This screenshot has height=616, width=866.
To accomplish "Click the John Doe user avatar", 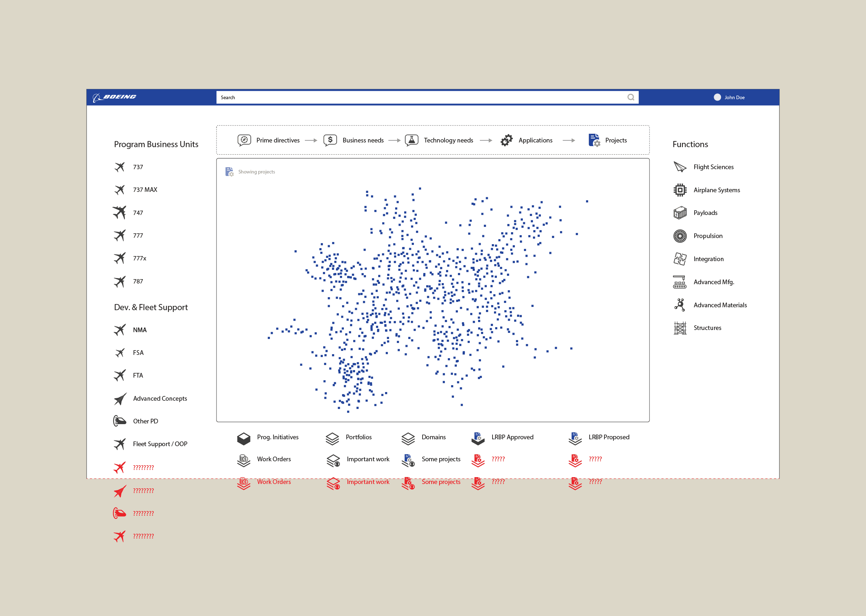I will click(x=717, y=97).
